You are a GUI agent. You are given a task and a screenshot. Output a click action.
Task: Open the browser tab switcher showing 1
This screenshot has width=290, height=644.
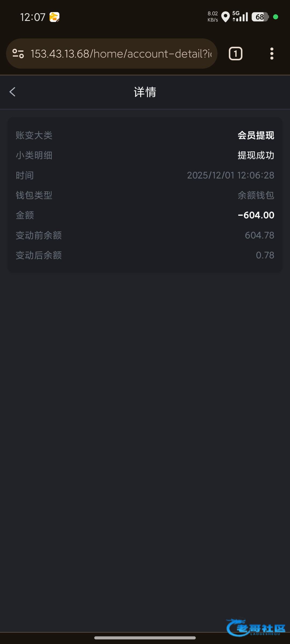(235, 54)
